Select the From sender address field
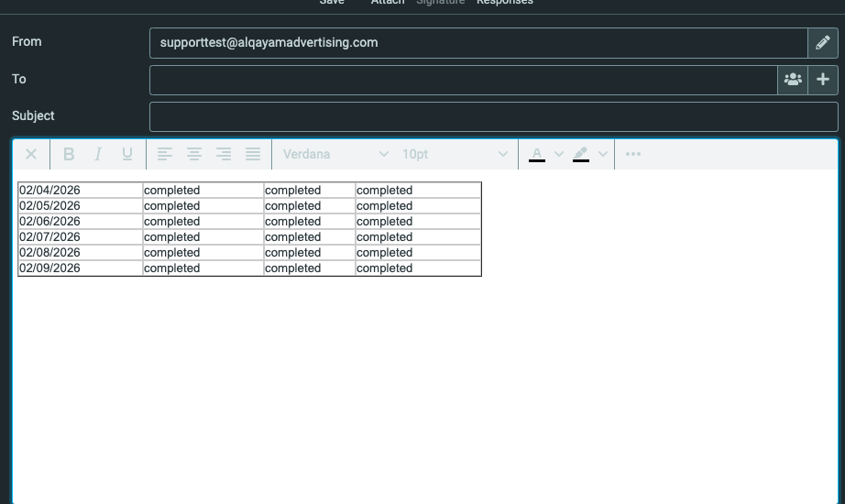The height and width of the screenshot is (504, 845). [477, 43]
